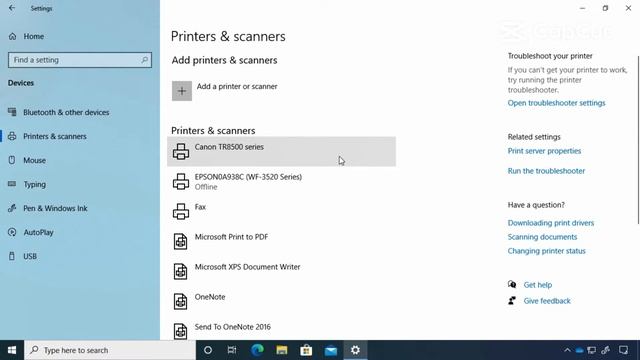This screenshot has width=640, height=360.
Task: Open the Windows Start menu
Action: click(x=12, y=350)
